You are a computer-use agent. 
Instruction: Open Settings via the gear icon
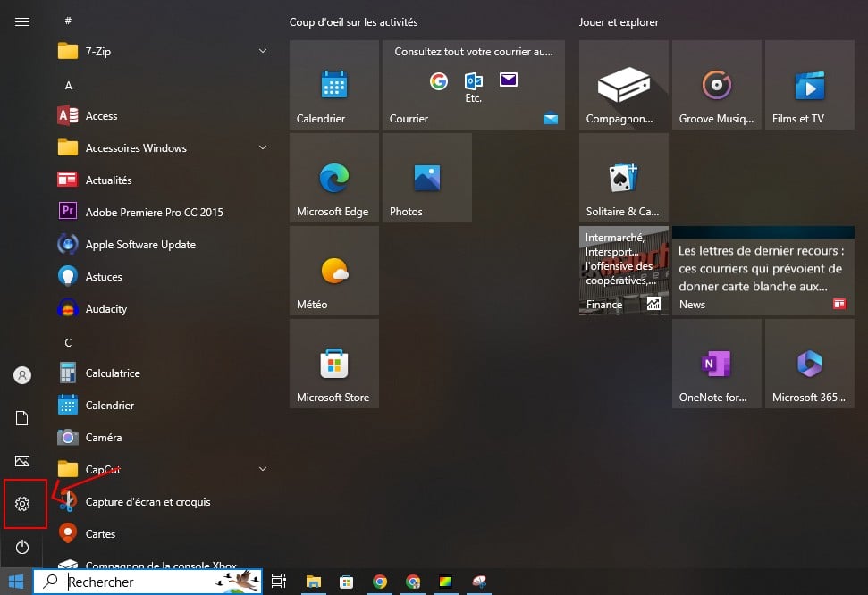tap(22, 504)
